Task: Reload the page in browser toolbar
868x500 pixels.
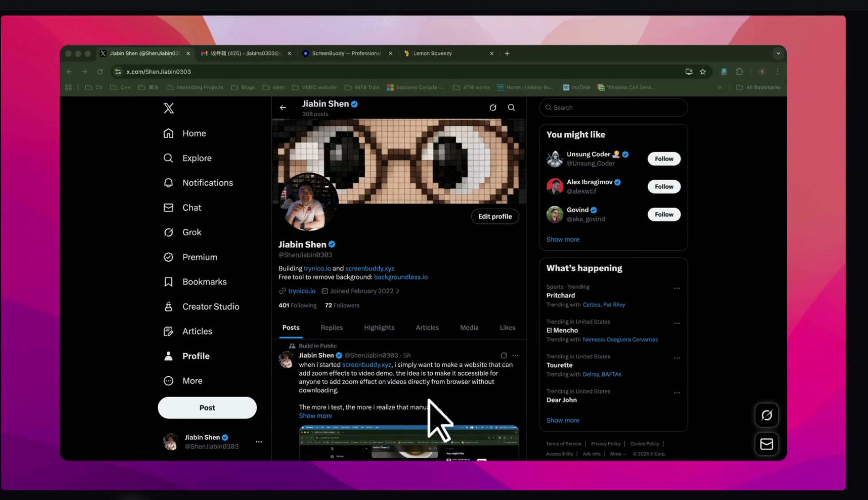Action: pos(100,72)
